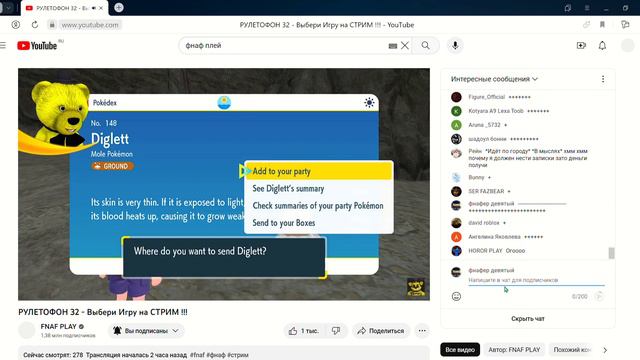Screen dimensions: 640x360
Task: Open chat options three-dot menu
Action: click(x=603, y=79)
